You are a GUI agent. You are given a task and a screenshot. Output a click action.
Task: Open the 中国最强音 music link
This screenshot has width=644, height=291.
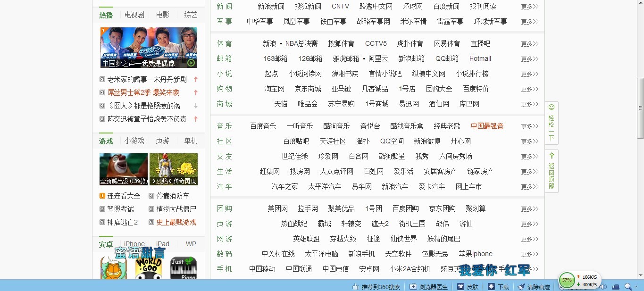click(x=487, y=126)
